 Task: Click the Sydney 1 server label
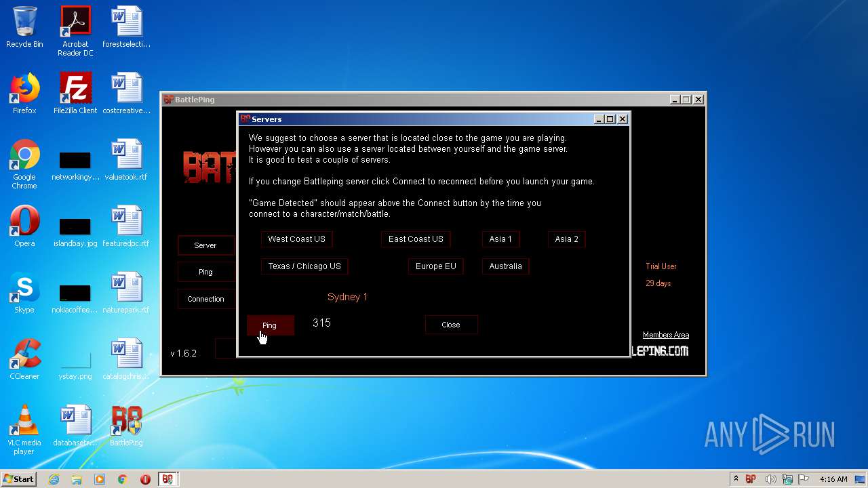(x=347, y=297)
